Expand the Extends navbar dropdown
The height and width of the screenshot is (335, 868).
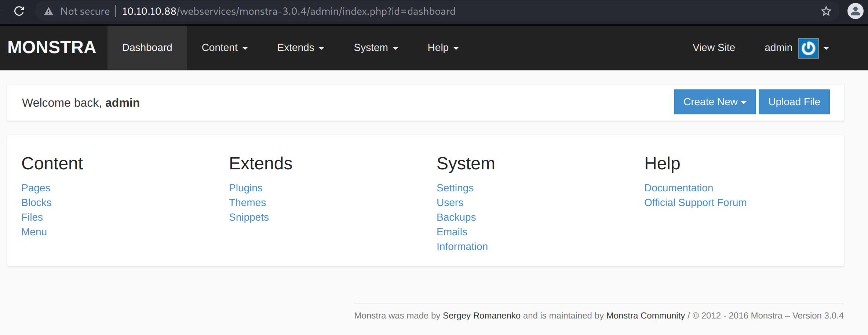[x=301, y=48]
